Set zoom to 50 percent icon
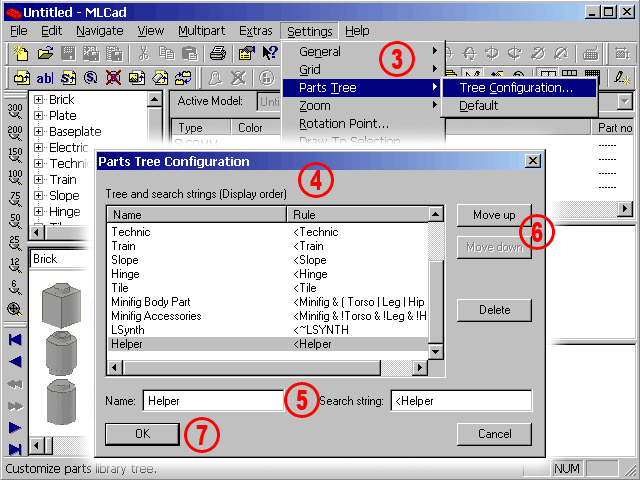Viewport: 640px width, 480px height. (x=15, y=221)
